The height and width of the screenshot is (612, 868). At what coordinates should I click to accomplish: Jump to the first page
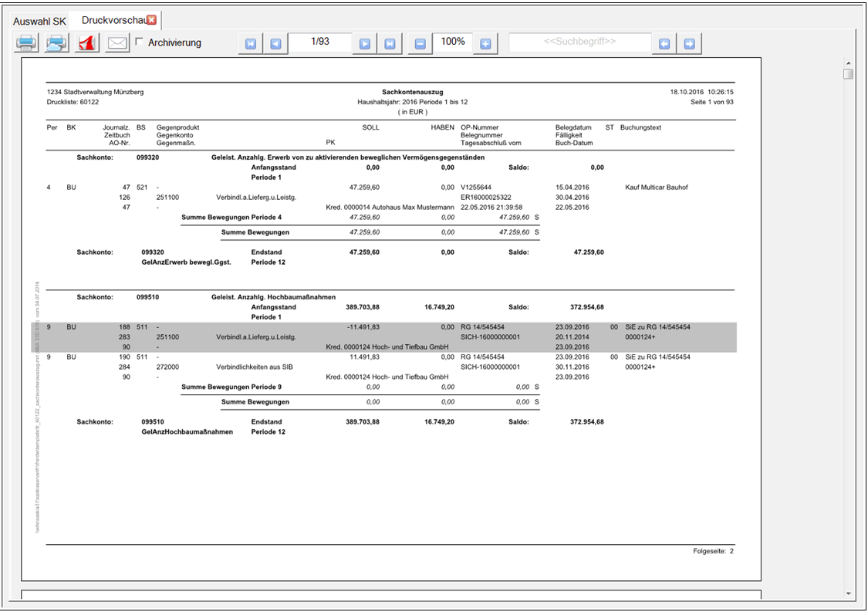(251, 44)
